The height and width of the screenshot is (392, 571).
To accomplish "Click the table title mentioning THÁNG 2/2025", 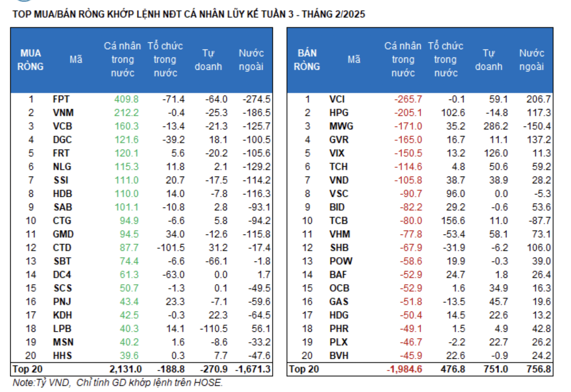I will coord(189,14).
